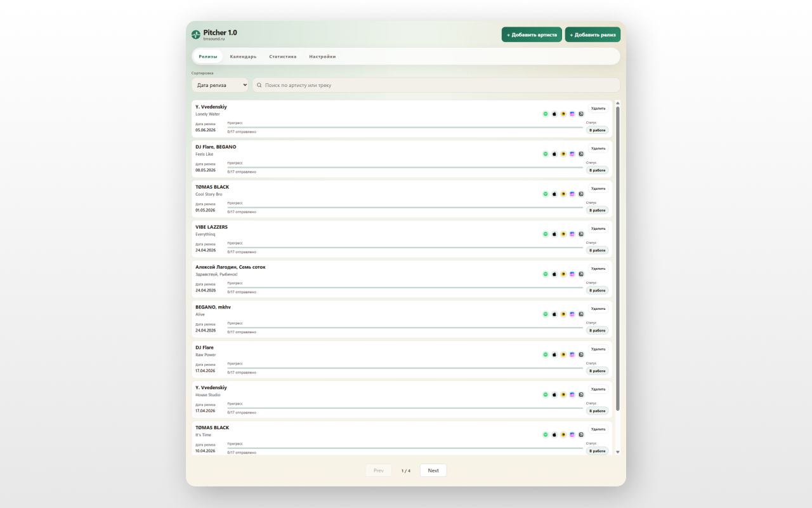Open the yellow Yandex Music icon for Lonely Water
Screen dimensions: 812x508
click(x=563, y=114)
